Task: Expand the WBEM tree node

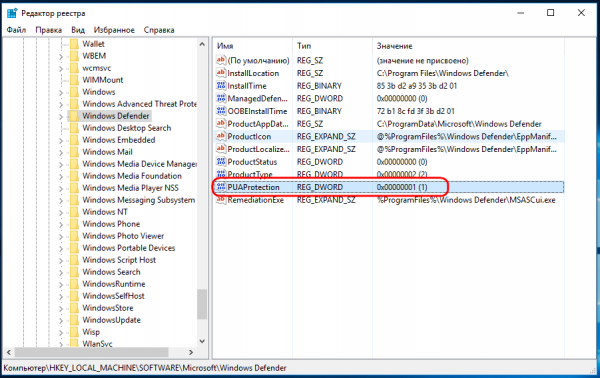Action: (61, 57)
